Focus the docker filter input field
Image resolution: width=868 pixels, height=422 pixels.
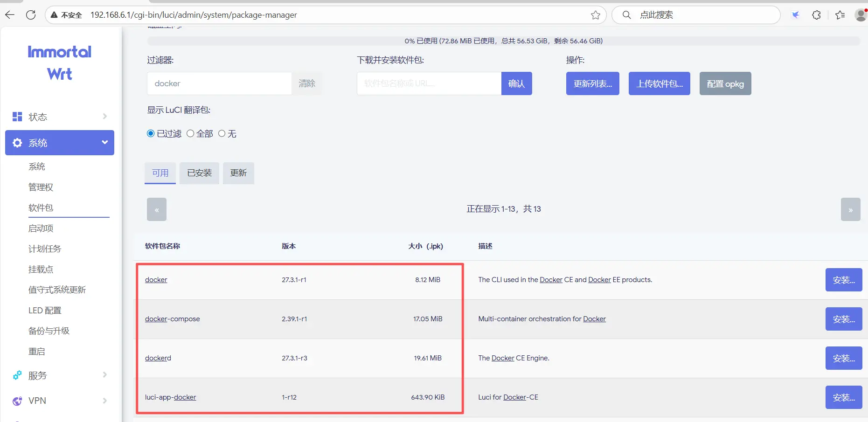click(x=219, y=83)
